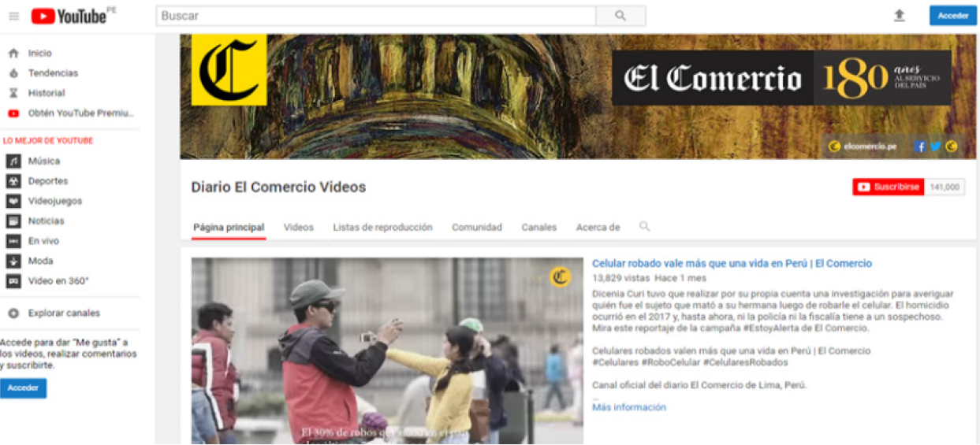Click the YouTube logo

point(68,16)
